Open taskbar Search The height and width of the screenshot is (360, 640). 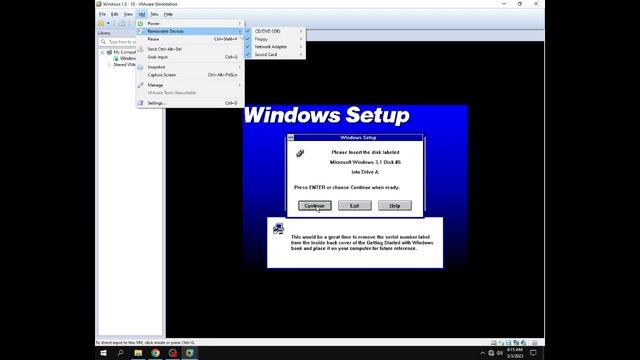121,353
